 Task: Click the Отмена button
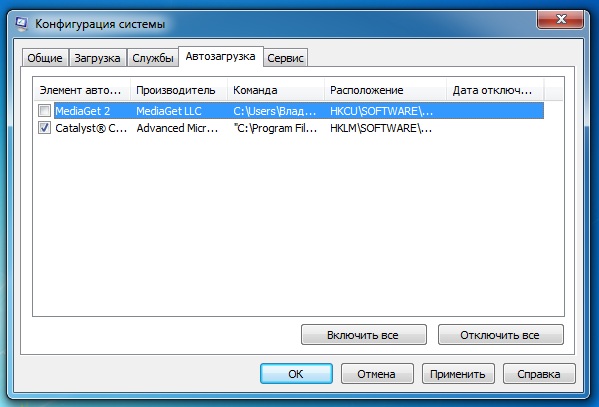pos(377,374)
